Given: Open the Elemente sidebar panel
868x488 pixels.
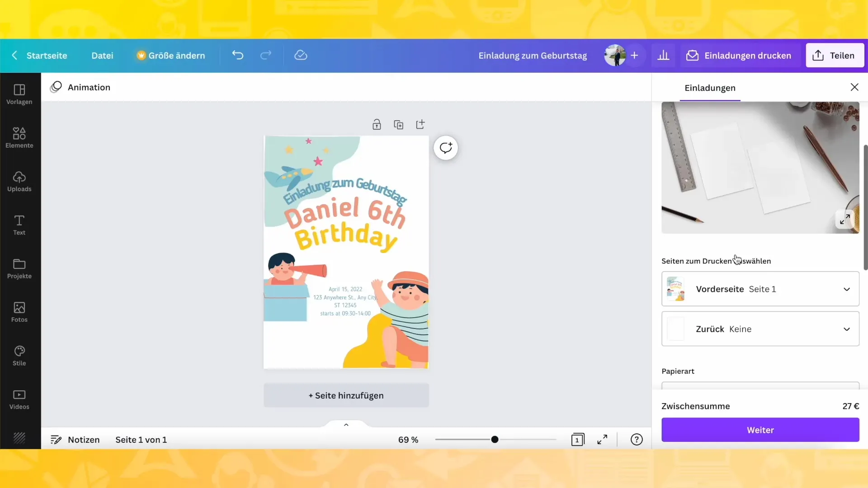Looking at the screenshot, I should pyautogui.click(x=19, y=137).
